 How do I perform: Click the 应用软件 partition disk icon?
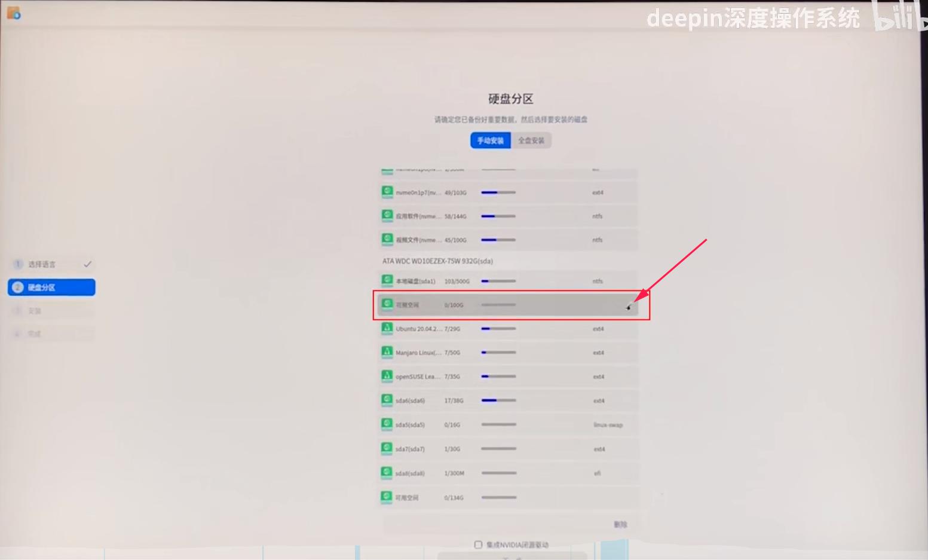click(387, 216)
